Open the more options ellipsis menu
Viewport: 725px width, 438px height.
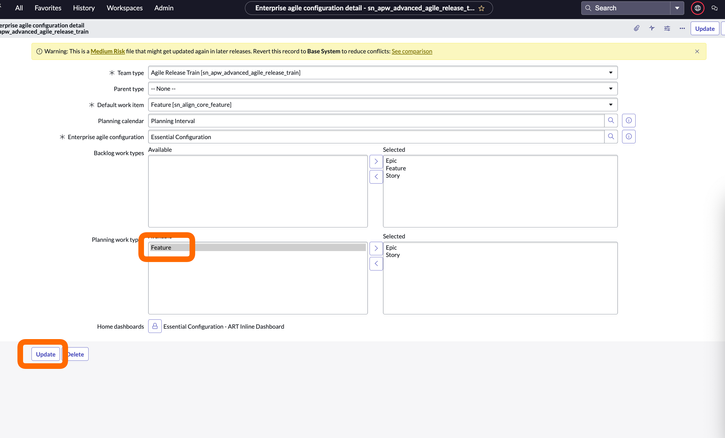pos(682,28)
